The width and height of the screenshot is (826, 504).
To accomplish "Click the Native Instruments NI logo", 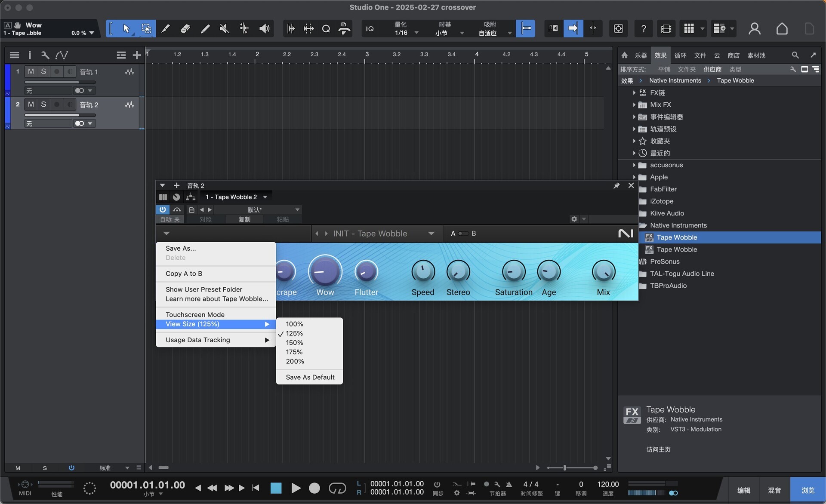I will pyautogui.click(x=626, y=234).
